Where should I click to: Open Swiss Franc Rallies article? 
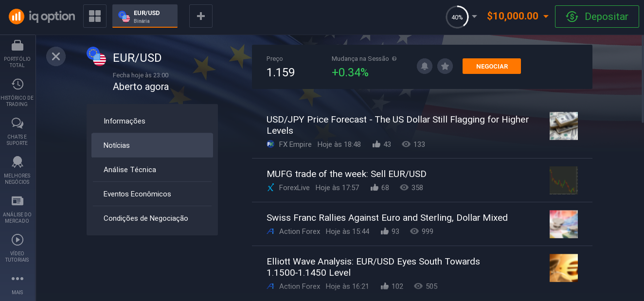(387, 218)
